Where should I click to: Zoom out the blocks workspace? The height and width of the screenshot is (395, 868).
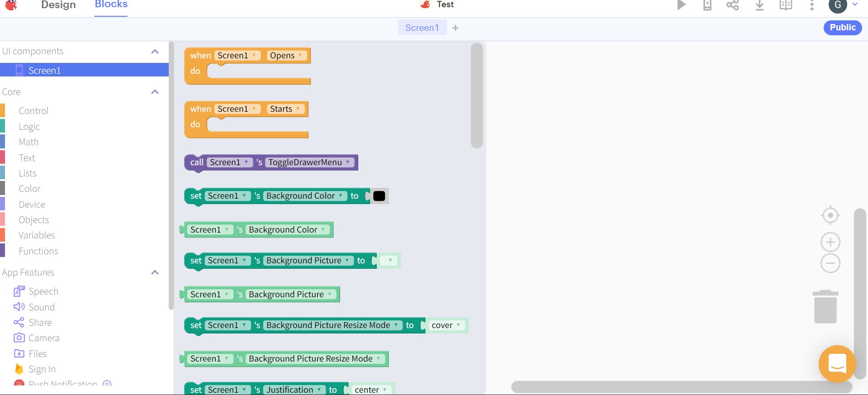click(830, 263)
